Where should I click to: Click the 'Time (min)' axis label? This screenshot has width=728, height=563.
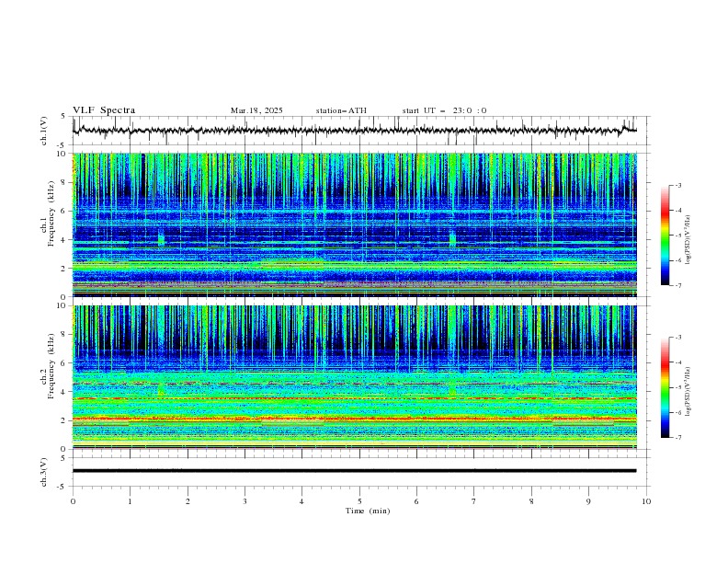click(368, 511)
